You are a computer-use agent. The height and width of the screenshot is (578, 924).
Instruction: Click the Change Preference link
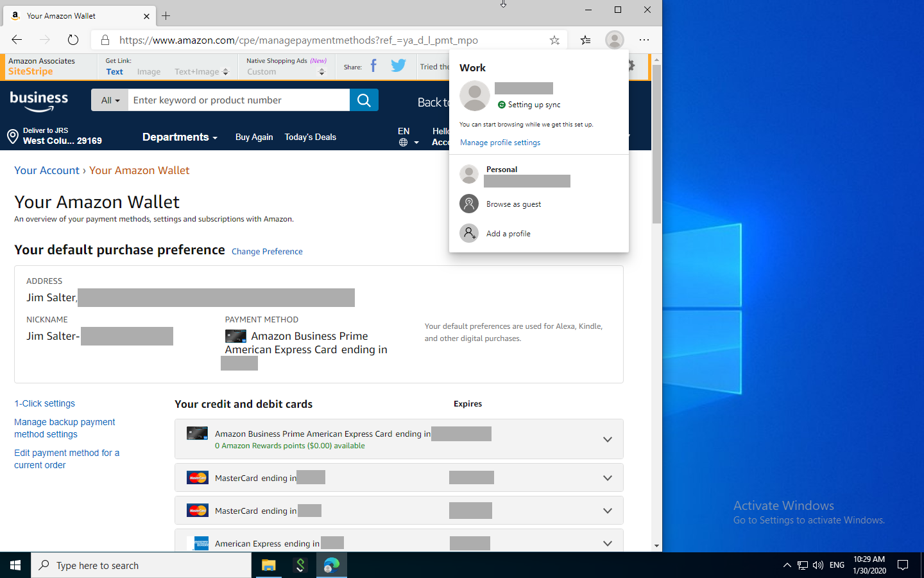point(267,251)
